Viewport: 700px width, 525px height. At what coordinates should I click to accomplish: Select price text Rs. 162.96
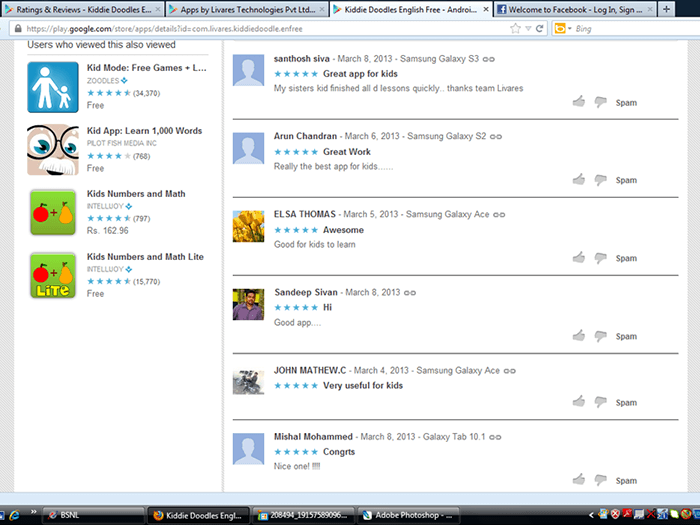point(107,231)
